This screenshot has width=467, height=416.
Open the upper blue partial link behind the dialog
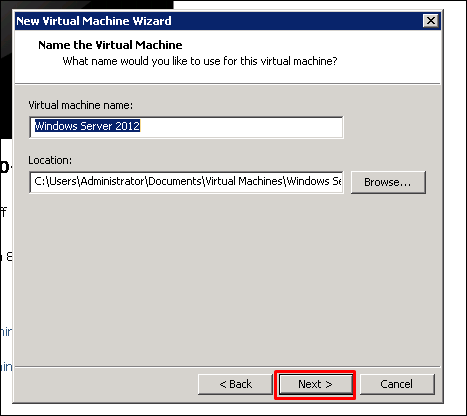[6, 332]
